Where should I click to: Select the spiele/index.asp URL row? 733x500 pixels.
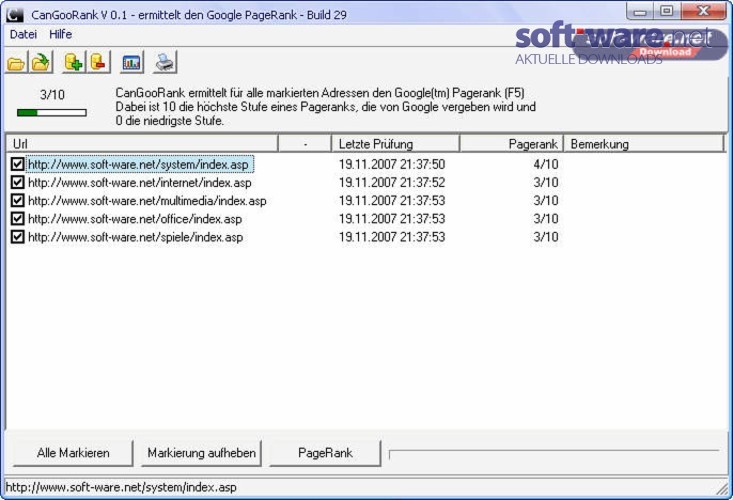pyautogui.click(x=136, y=237)
